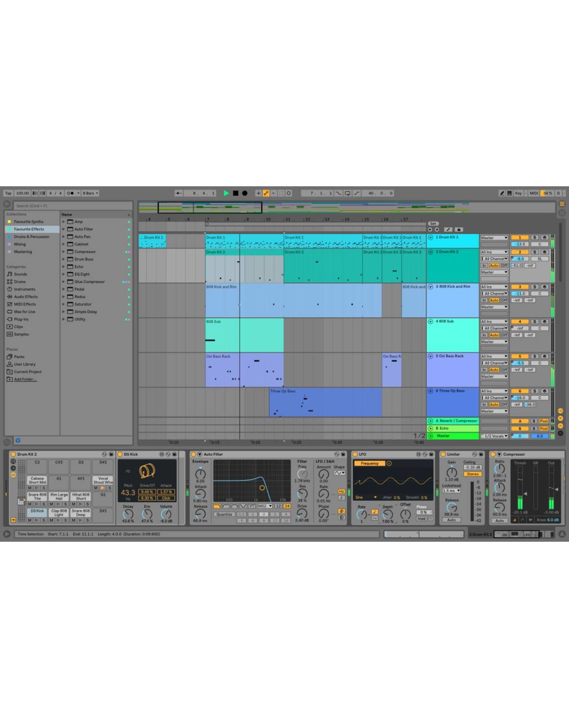Click the Lock Envelopes padlock icon
This screenshot has height=728, width=569.
(458, 230)
